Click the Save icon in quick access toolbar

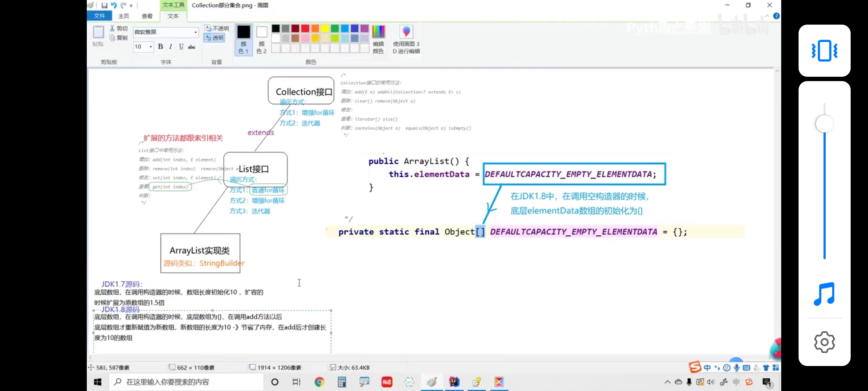click(104, 5)
